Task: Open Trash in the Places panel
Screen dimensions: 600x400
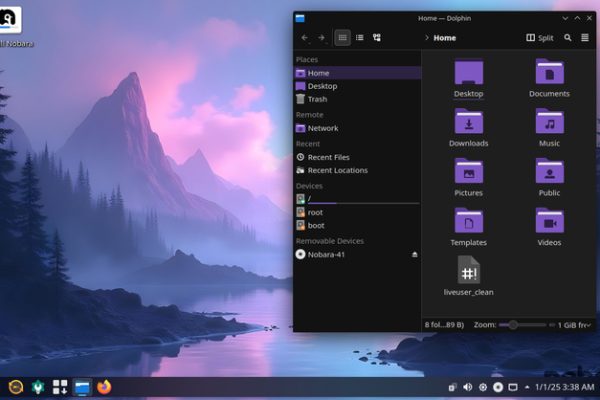Action: pos(358,99)
